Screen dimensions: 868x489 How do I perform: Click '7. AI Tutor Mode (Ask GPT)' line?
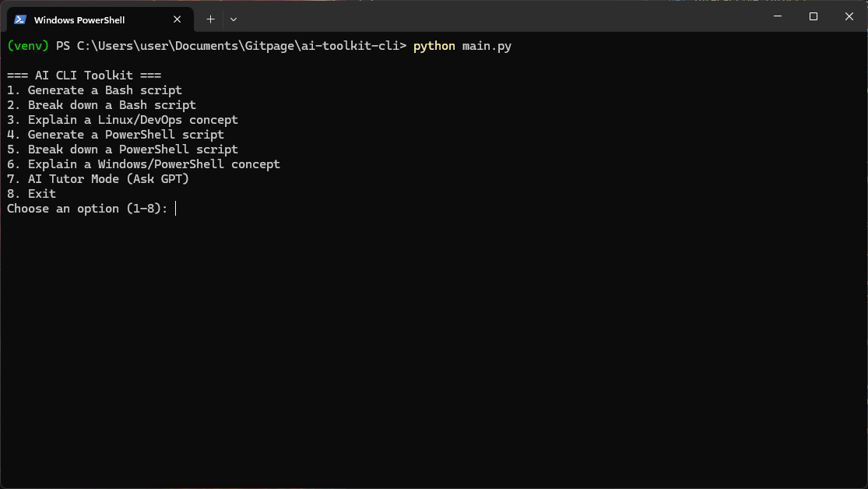[x=98, y=179]
